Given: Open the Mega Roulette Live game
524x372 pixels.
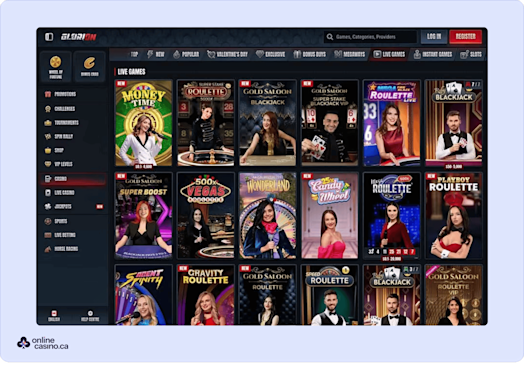Looking at the screenshot, I should (391, 123).
